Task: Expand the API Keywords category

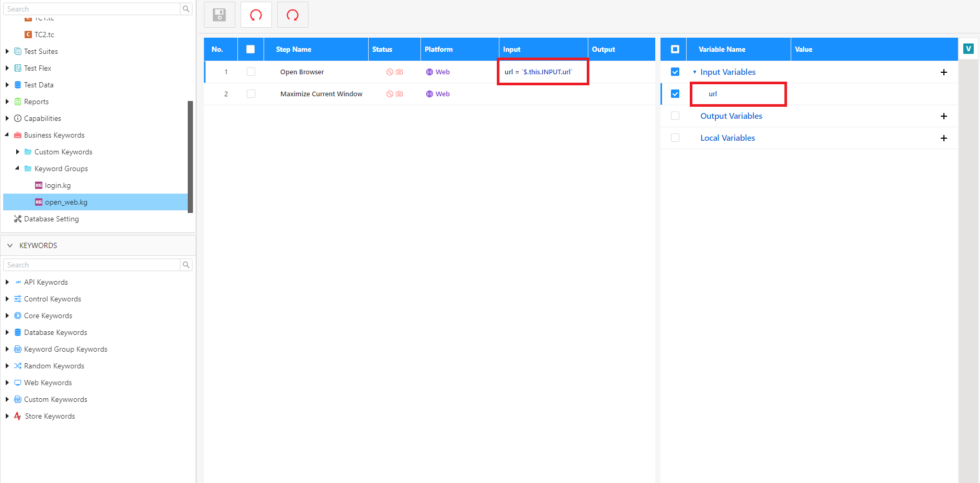Action: [7, 282]
